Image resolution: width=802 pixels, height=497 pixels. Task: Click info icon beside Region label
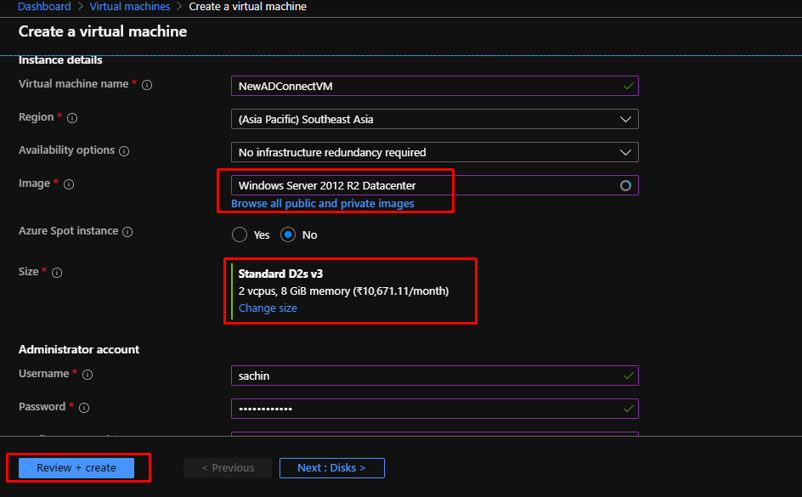pyautogui.click(x=72, y=118)
